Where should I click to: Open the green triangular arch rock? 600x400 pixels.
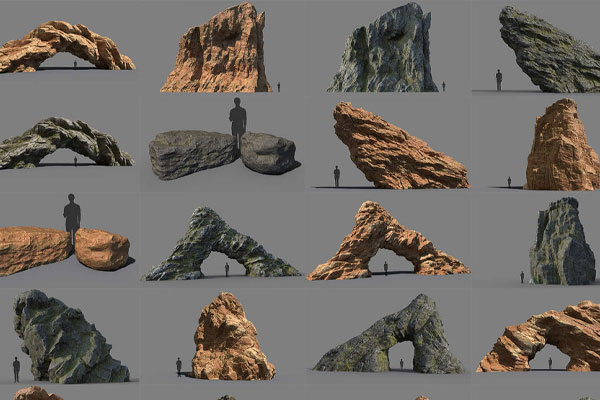(218, 246)
